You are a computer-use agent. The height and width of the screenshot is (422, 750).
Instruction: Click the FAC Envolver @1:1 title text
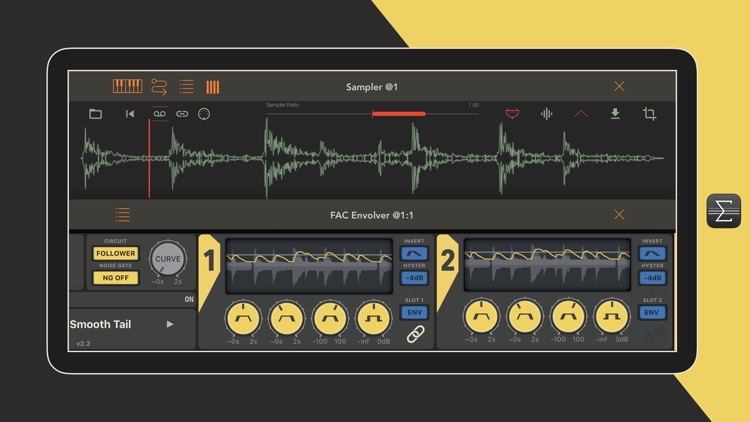tap(372, 215)
